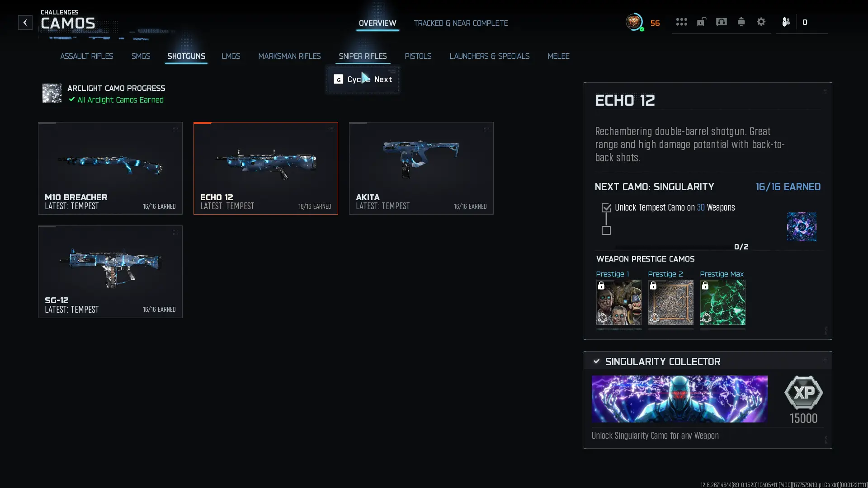Open the Tracked & Near Complete tab
The width and height of the screenshot is (868, 488).
(x=461, y=23)
